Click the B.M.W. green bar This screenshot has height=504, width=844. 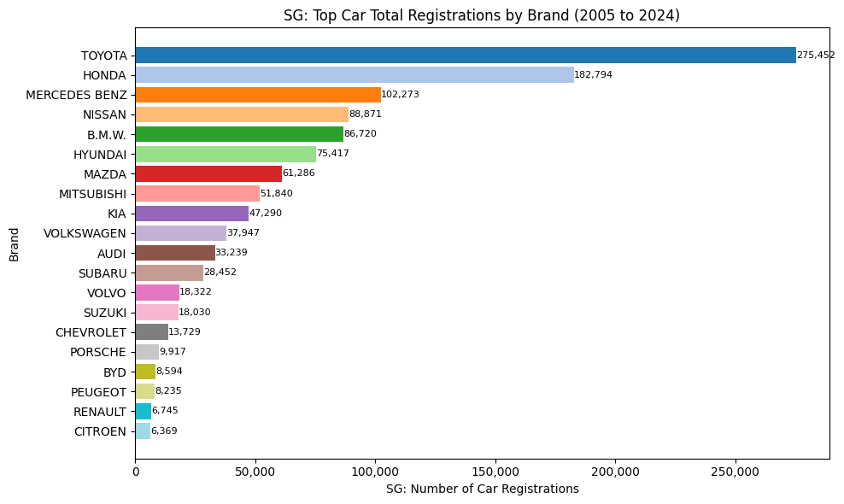(239, 134)
